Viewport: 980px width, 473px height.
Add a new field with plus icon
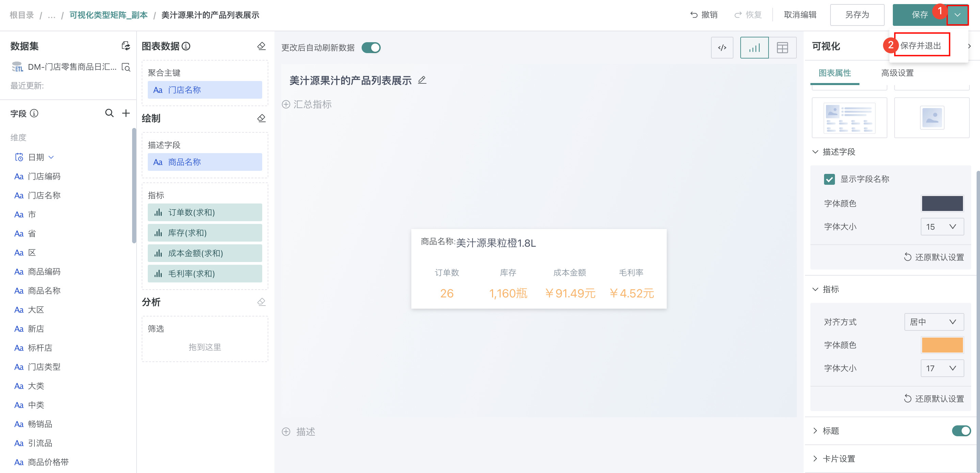(x=126, y=113)
